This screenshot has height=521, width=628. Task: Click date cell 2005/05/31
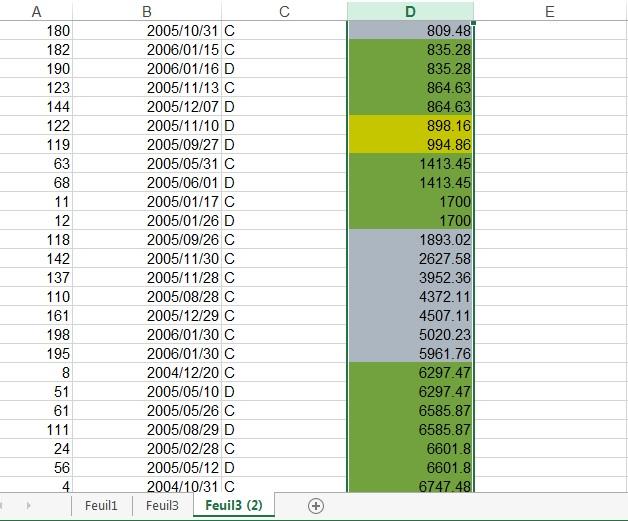tap(147, 163)
